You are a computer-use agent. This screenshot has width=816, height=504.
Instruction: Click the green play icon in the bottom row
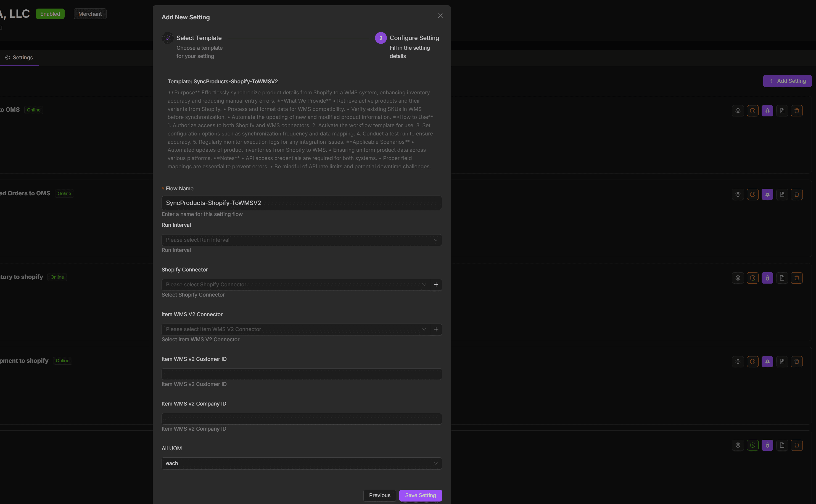point(752,445)
